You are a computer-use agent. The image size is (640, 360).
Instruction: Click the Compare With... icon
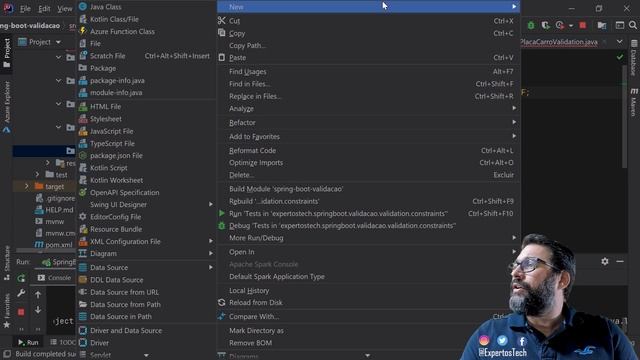[x=222, y=316]
